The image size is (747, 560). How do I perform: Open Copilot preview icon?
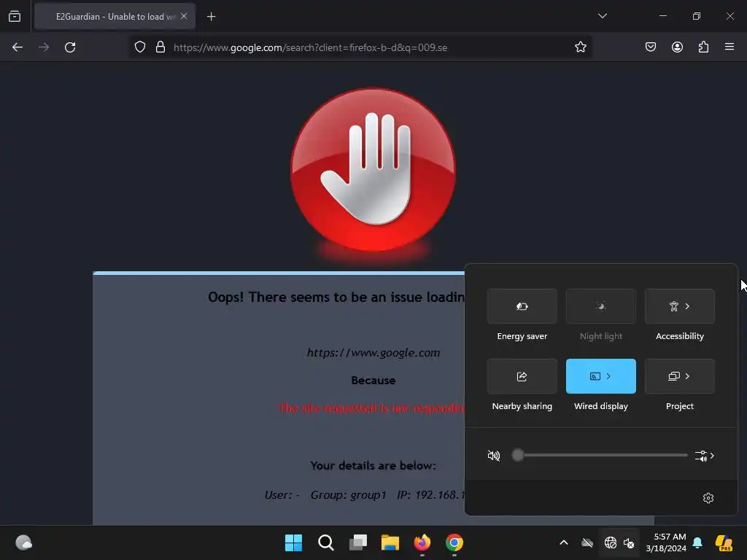click(724, 542)
